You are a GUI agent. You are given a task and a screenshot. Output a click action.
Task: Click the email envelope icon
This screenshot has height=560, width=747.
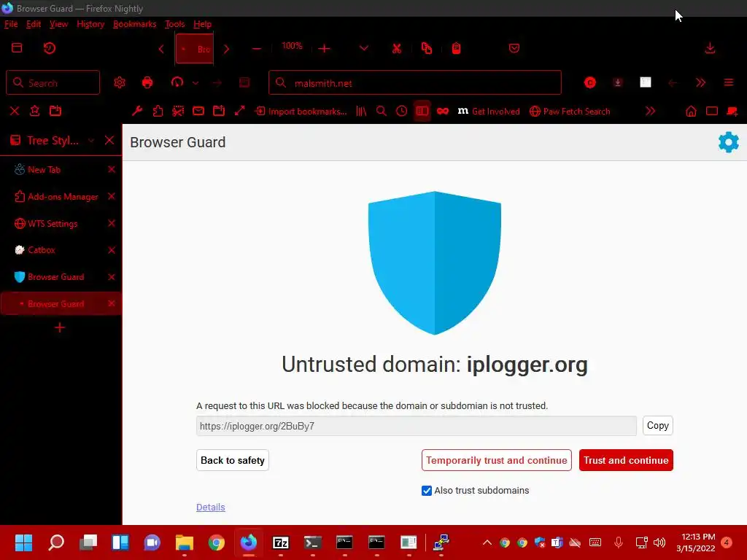coord(198,111)
